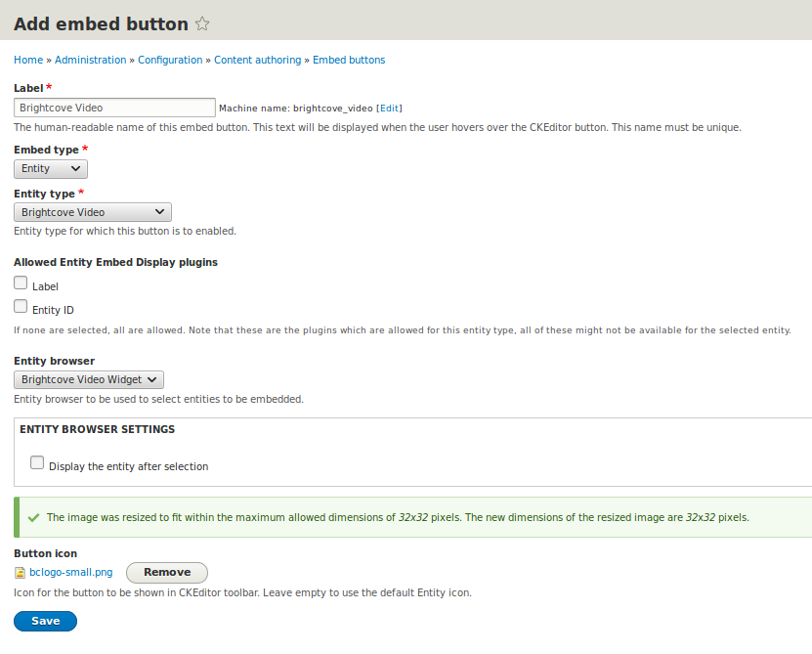812x654 pixels.
Task: Enable the Entity ID display plugin checkbox
Action: (x=21, y=306)
